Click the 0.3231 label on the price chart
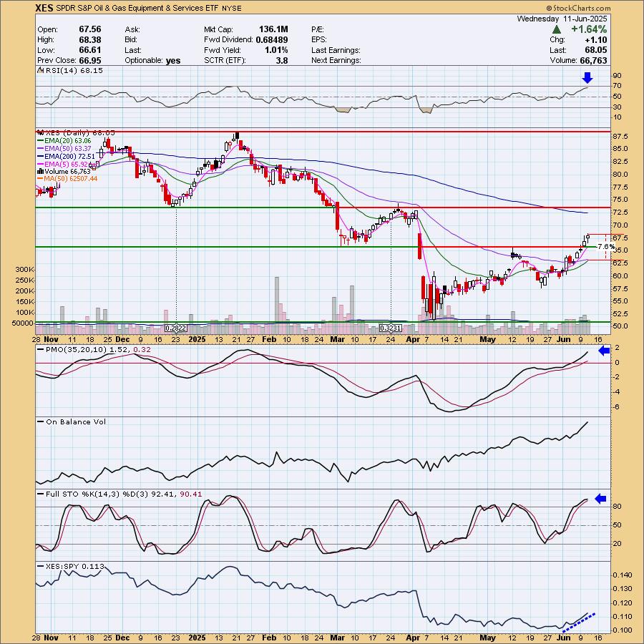This screenshot has width=644, height=644. click(x=390, y=328)
